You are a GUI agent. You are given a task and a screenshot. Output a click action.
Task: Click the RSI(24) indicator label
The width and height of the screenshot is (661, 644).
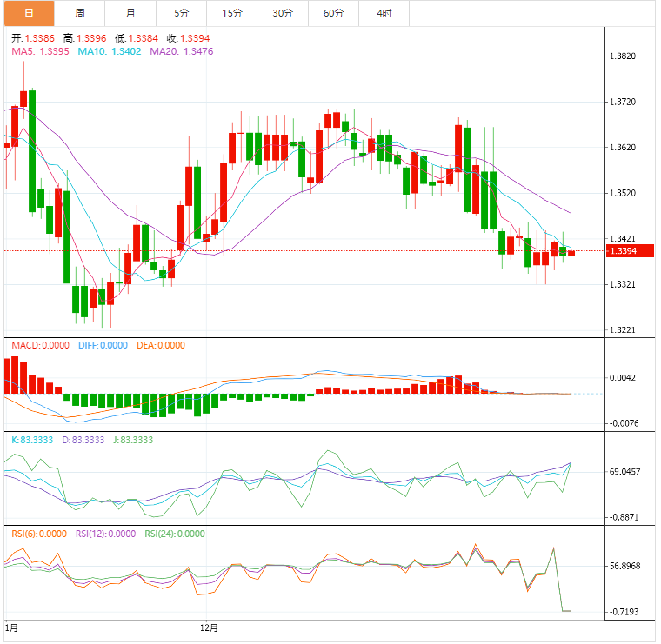tap(175, 534)
